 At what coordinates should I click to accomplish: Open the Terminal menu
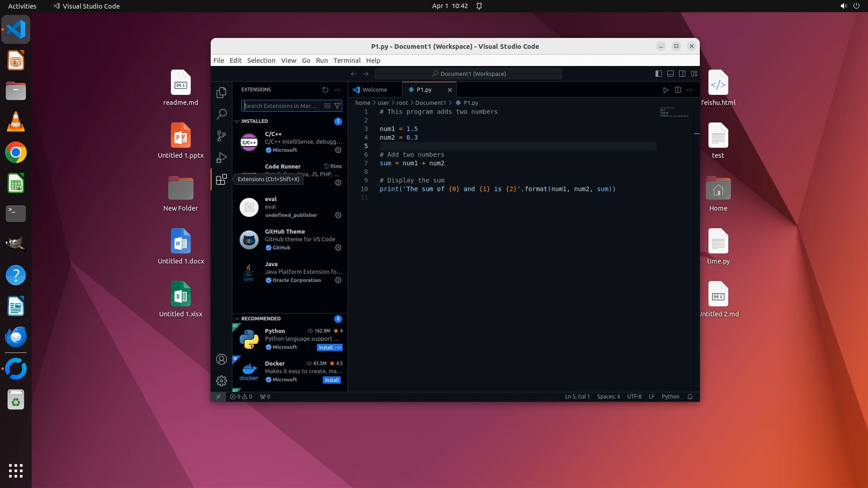[x=347, y=61]
